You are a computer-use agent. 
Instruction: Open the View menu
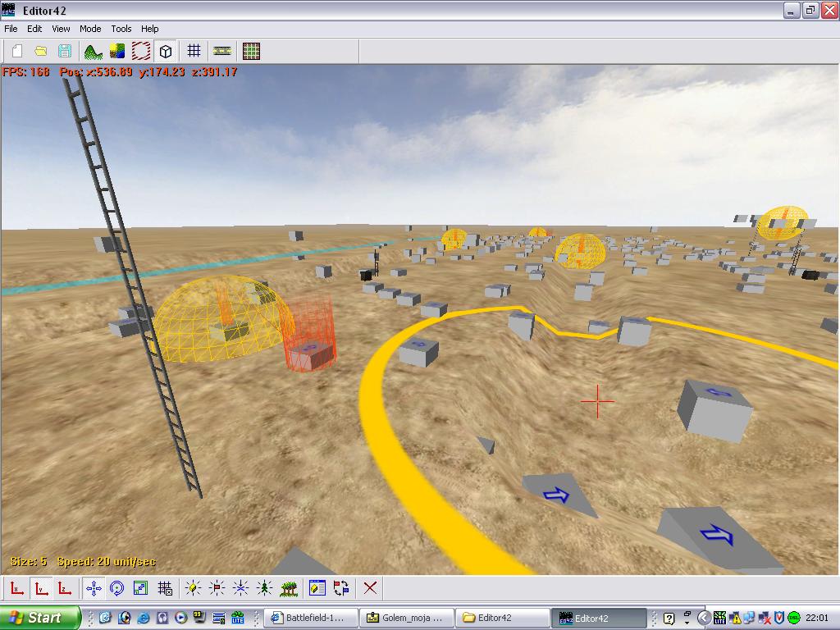(x=61, y=29)
